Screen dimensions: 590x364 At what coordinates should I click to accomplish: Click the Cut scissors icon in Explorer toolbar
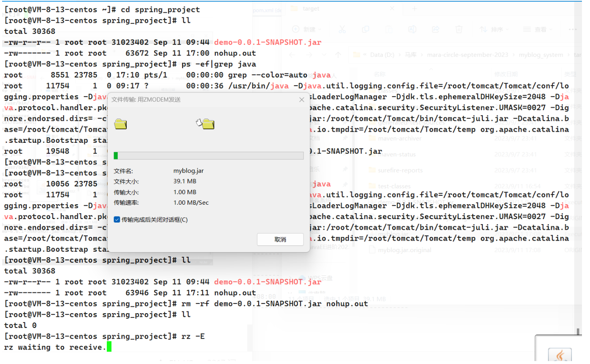click(x=342, y=29)
